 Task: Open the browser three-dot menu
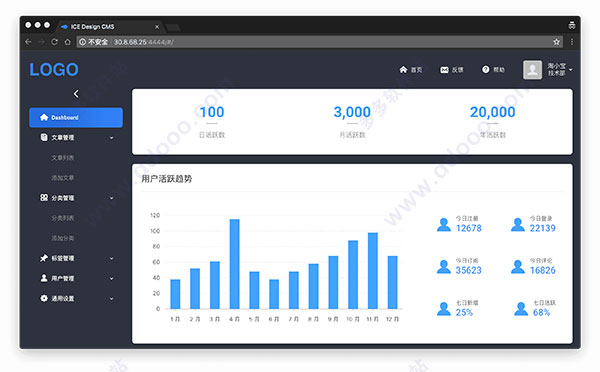(x=572, y=42)
